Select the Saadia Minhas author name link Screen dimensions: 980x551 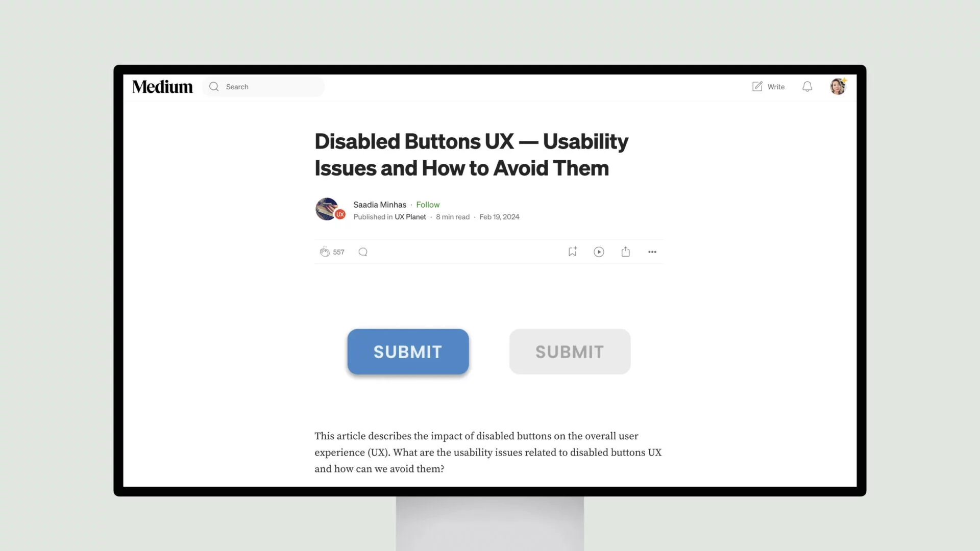point(380,205)
